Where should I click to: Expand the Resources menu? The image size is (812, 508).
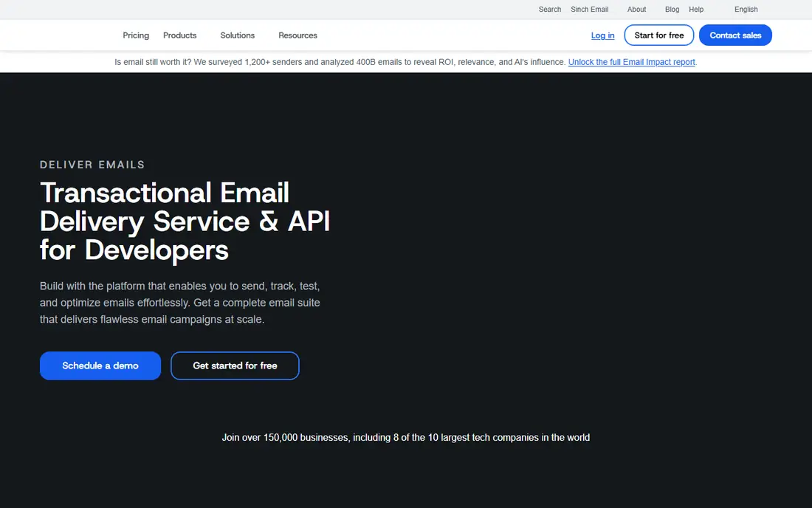tap(297, 35)
